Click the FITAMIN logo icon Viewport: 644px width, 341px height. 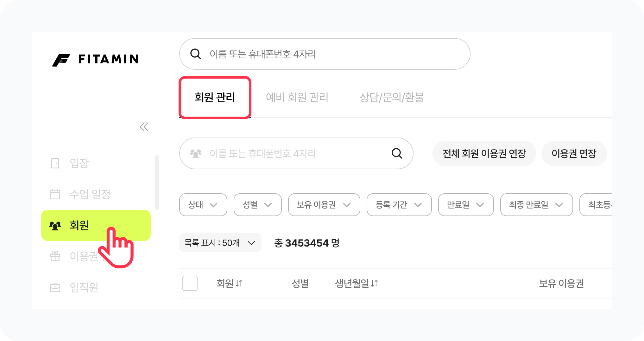tap(61, 60)
